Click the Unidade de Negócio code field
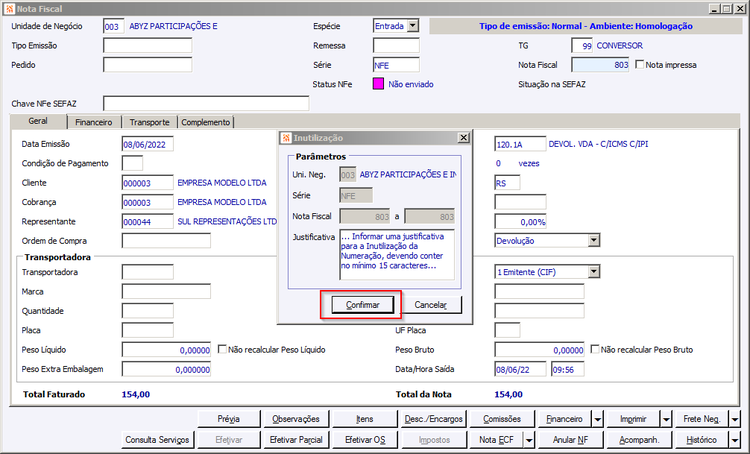Image resolution: width=750 pixels, height=454 pixels. 113,26
